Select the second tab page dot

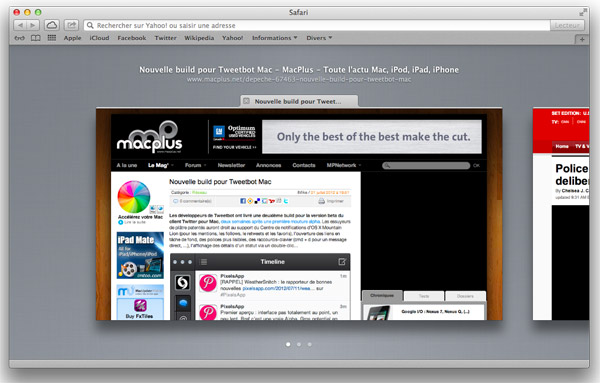(x=299, y=344)
